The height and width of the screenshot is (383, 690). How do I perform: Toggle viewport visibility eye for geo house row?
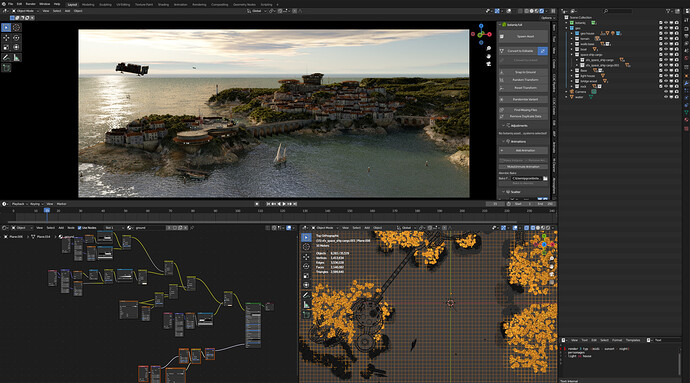tap(666, 33)
